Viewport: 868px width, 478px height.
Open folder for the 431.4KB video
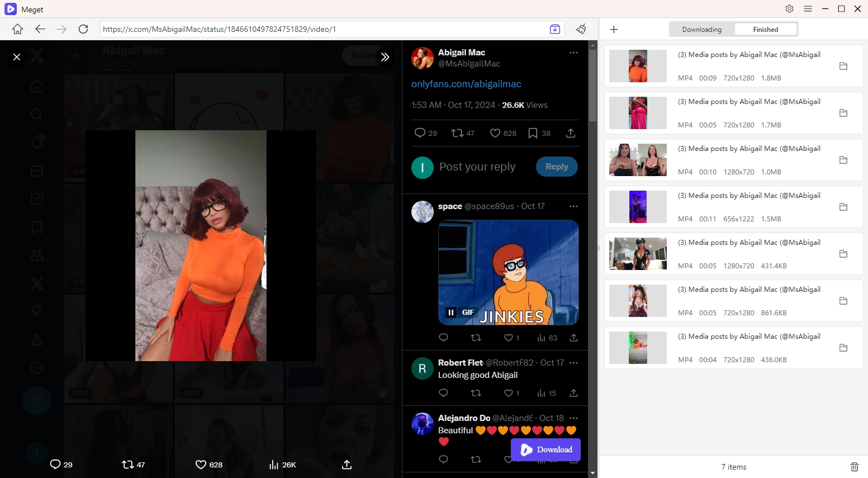click(x=843, y=254)
